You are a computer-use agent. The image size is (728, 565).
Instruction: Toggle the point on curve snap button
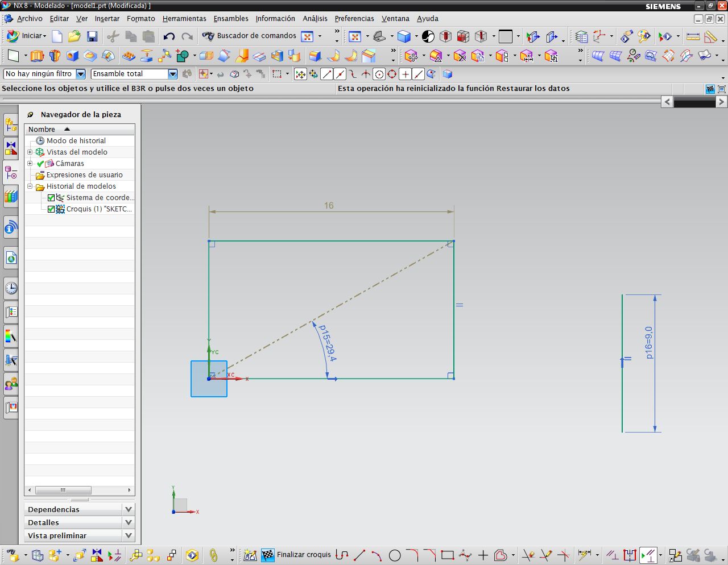click(418, 74)
